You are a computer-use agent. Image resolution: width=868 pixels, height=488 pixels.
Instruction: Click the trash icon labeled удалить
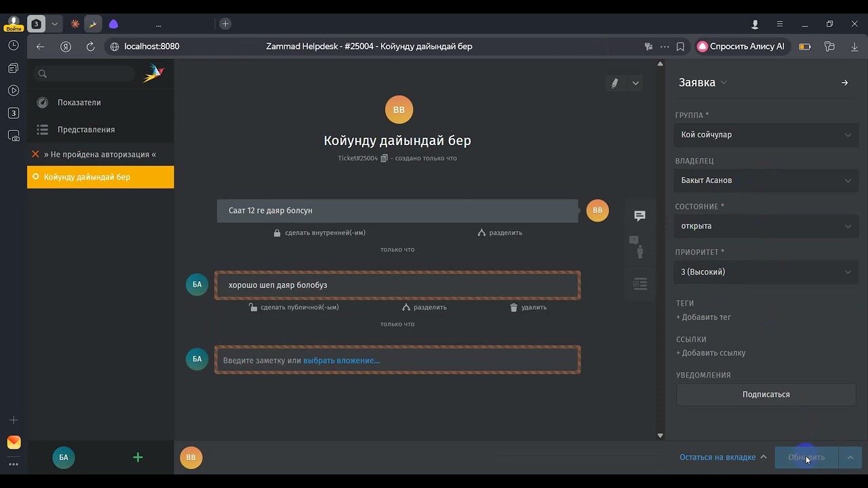coord(514,307)
